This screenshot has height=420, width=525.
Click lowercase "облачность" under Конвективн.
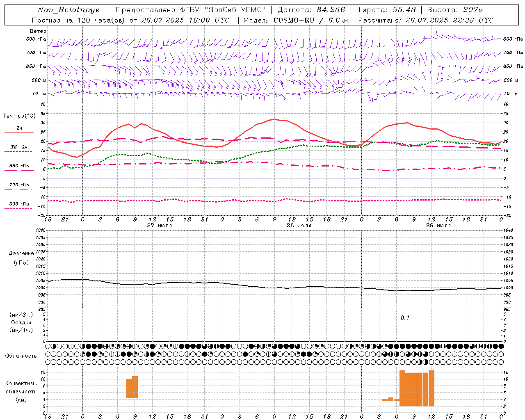pos(21,392)
